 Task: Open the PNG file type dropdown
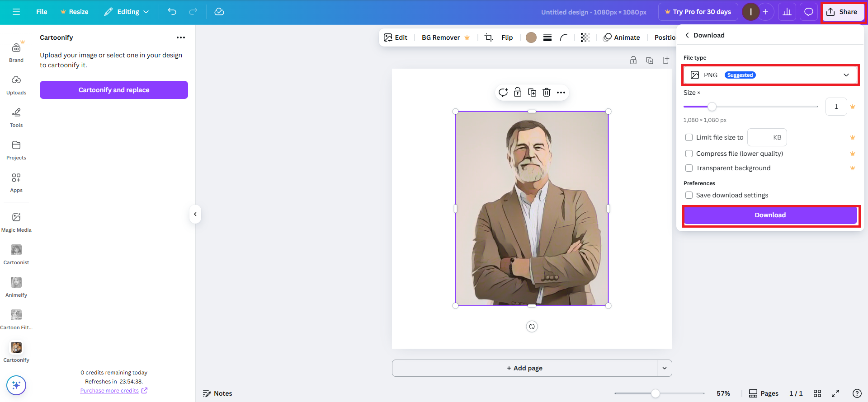point(770,75)
